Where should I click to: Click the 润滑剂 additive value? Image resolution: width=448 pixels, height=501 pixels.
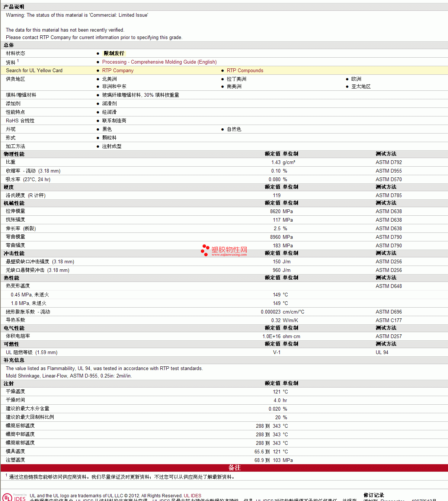[109, 104]
